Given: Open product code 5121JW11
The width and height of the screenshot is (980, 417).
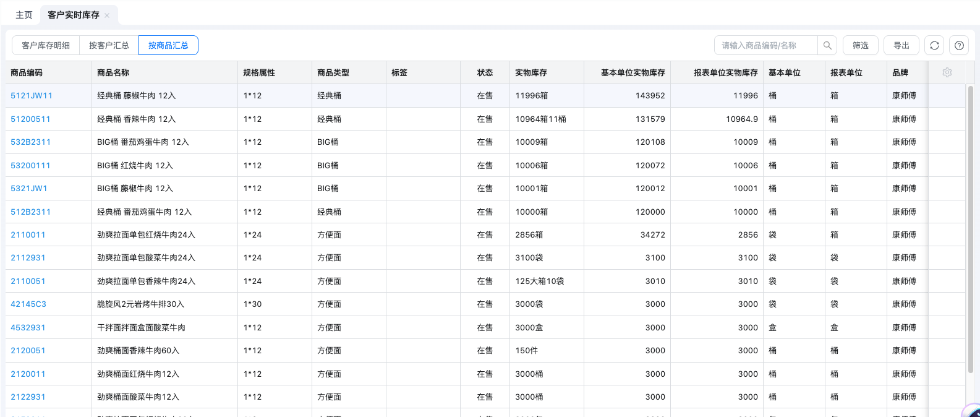Looking at the screenshot, I should (x=32, y=96).
